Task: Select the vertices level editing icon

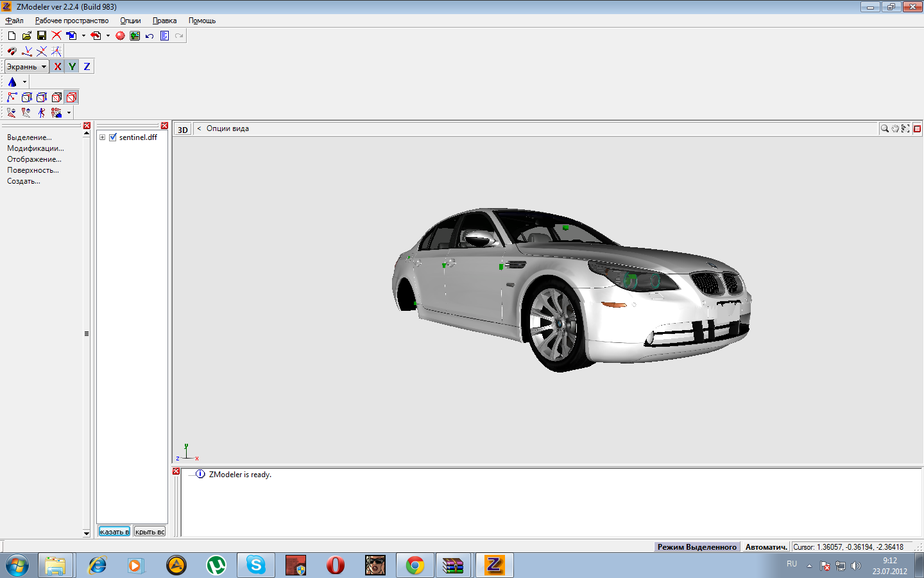Action: coord(12,98)
